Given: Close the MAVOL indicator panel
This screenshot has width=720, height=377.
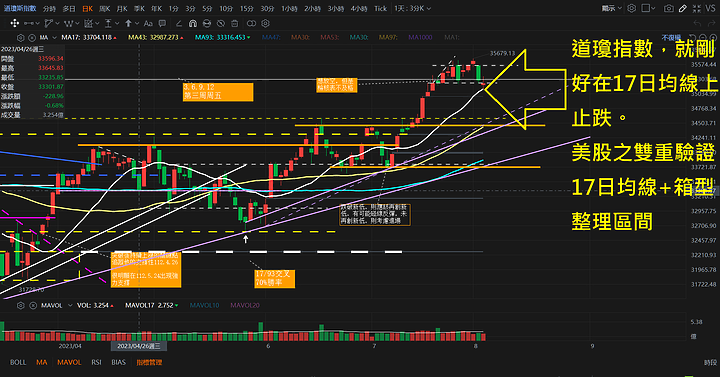Looking at the screenshot, I should coord(33,305).
